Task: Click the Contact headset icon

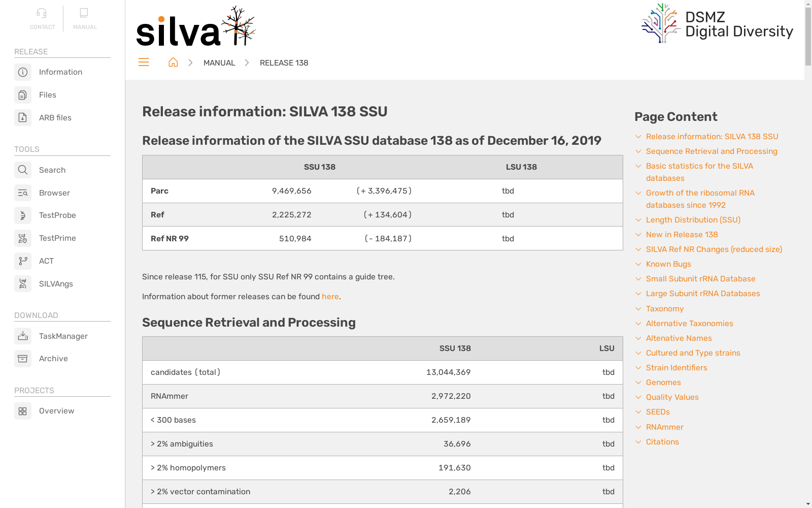Action: point(42,13)
